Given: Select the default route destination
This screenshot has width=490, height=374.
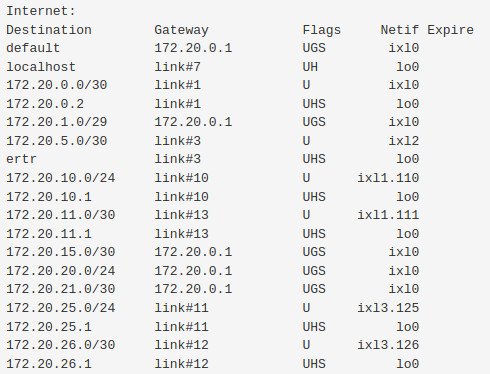Looking at the screenshot, I should coord(33,48).
